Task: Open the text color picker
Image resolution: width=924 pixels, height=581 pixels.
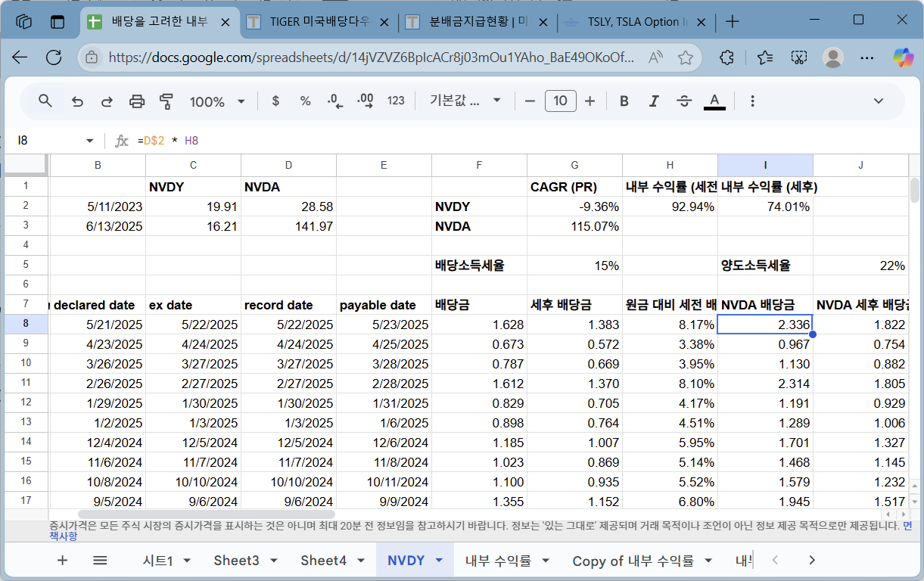Action: [x=714, y=101]
